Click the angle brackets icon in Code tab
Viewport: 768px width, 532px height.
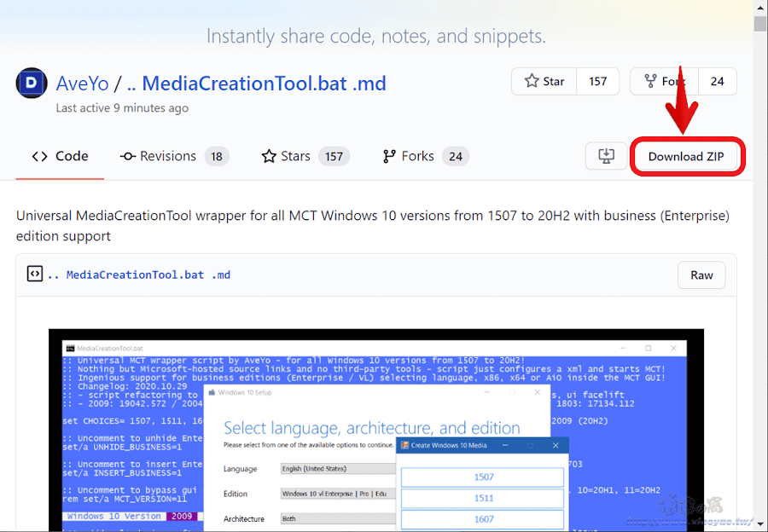pos(39,156)
